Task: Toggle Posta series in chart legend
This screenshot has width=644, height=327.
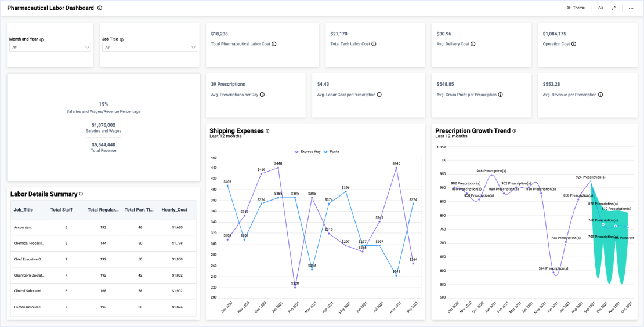Action: (331, 151)
